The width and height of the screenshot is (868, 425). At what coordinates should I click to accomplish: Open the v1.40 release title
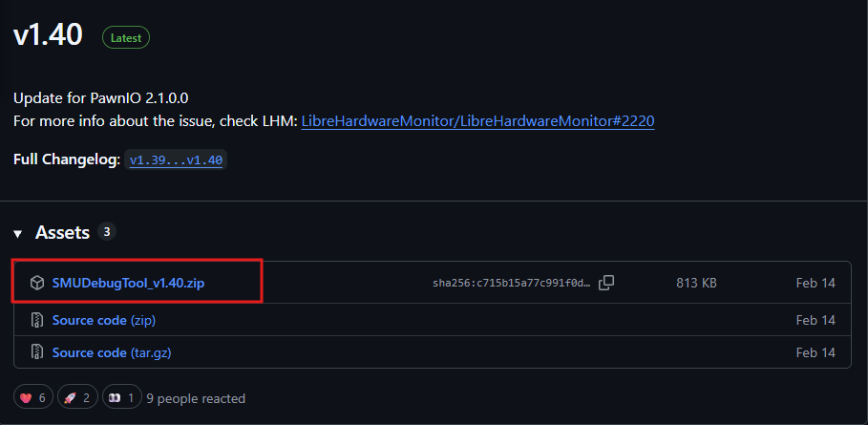pos(48,35)
